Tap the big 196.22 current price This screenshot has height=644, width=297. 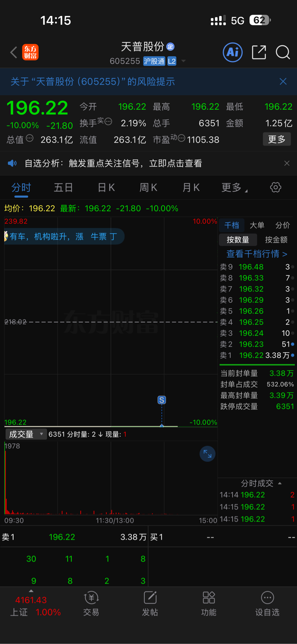[38, 108]
